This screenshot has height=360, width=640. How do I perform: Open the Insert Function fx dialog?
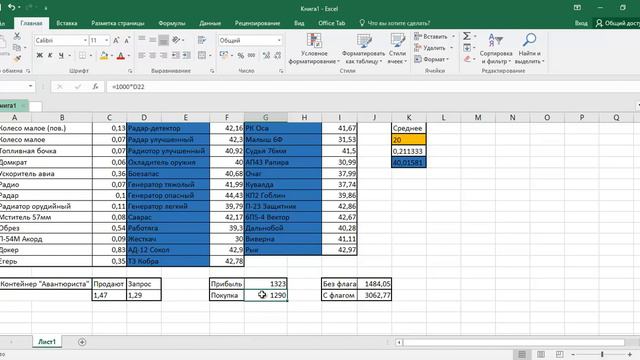(x=96, y=87)
